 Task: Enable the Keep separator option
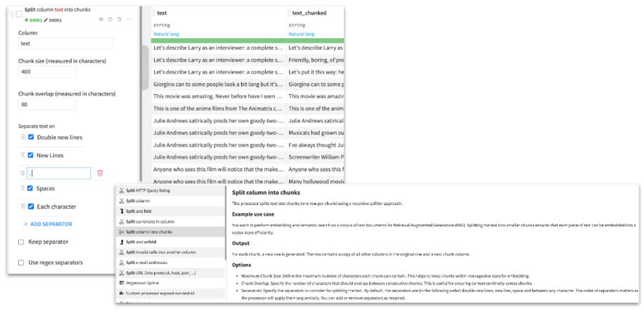click(x=21, y=242)
